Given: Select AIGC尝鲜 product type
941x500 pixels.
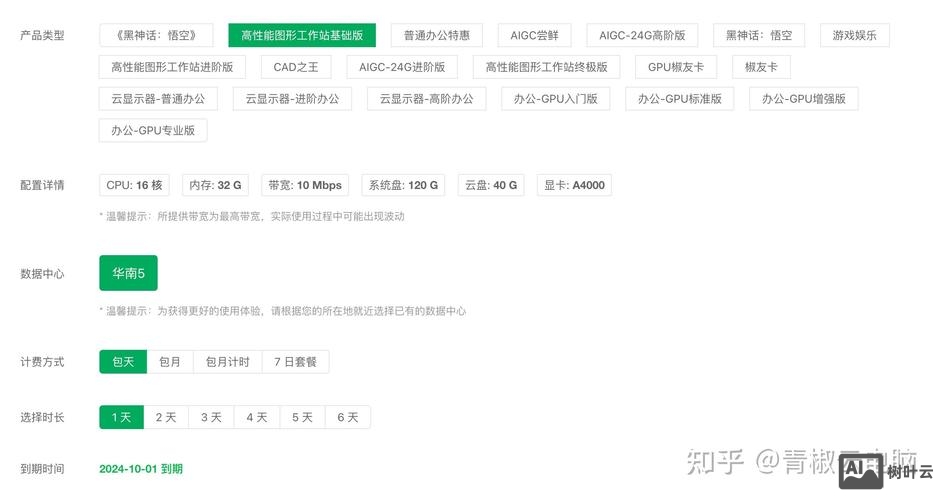Looking at the screenshot, I should click(x=534, y=36).
